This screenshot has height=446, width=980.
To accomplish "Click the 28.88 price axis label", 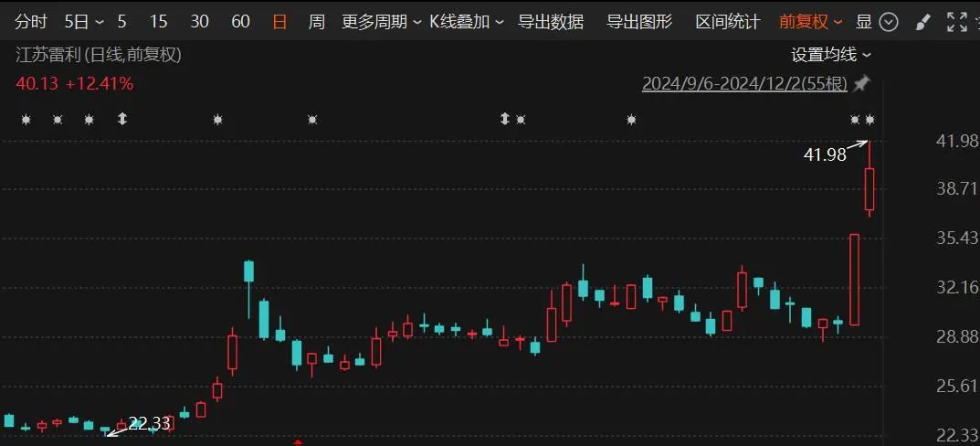I will pyautogui.click(x=957, y=336).
